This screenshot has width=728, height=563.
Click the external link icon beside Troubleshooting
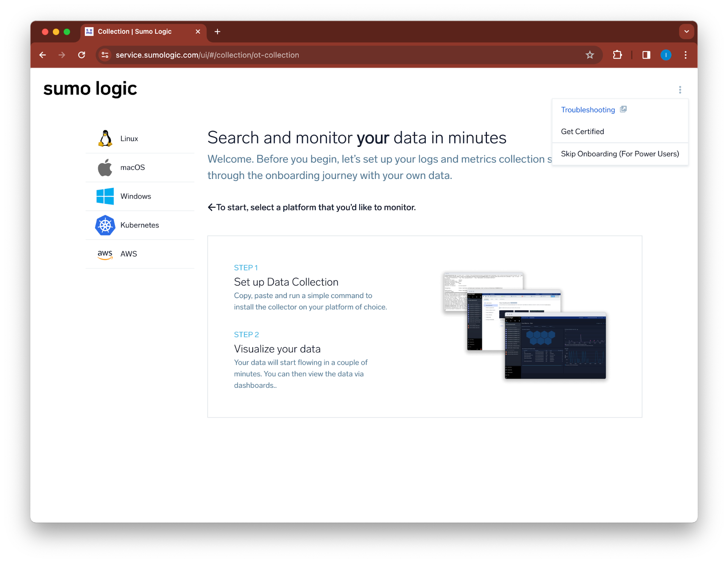pyautogui.click(x=623, y=109)
